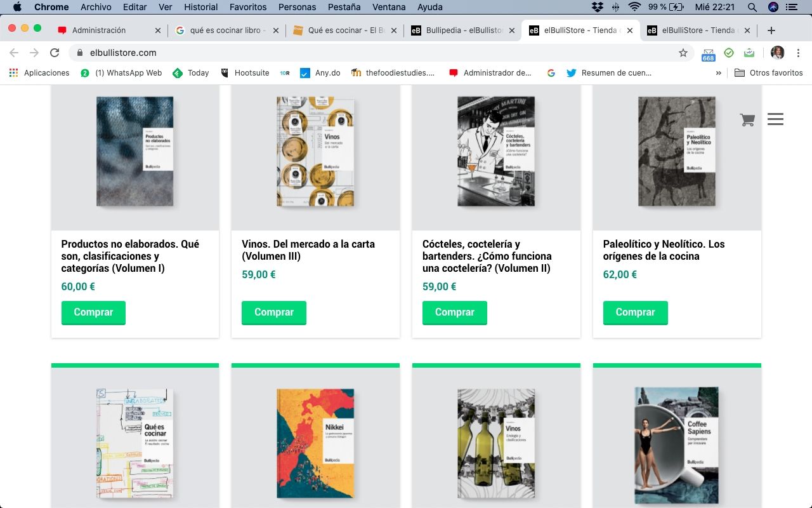
Task: Open the hamburger menu on the page
Action: [x=775, y=119]
